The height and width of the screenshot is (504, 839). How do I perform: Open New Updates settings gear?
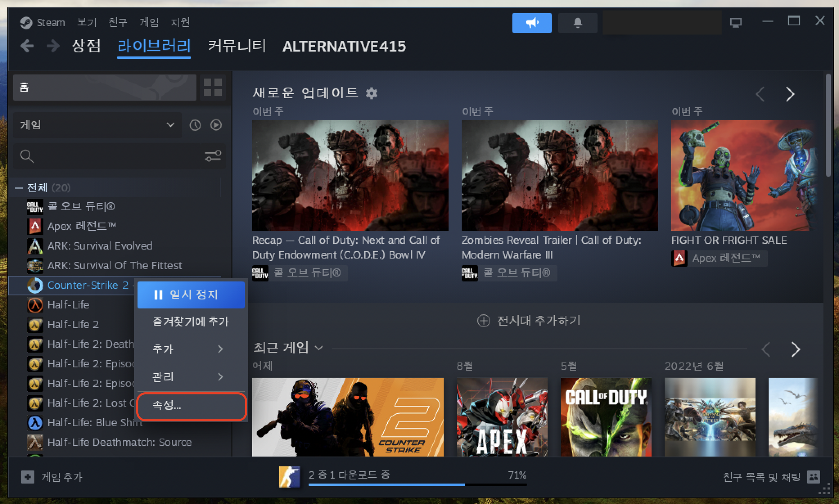coord(371,93)
